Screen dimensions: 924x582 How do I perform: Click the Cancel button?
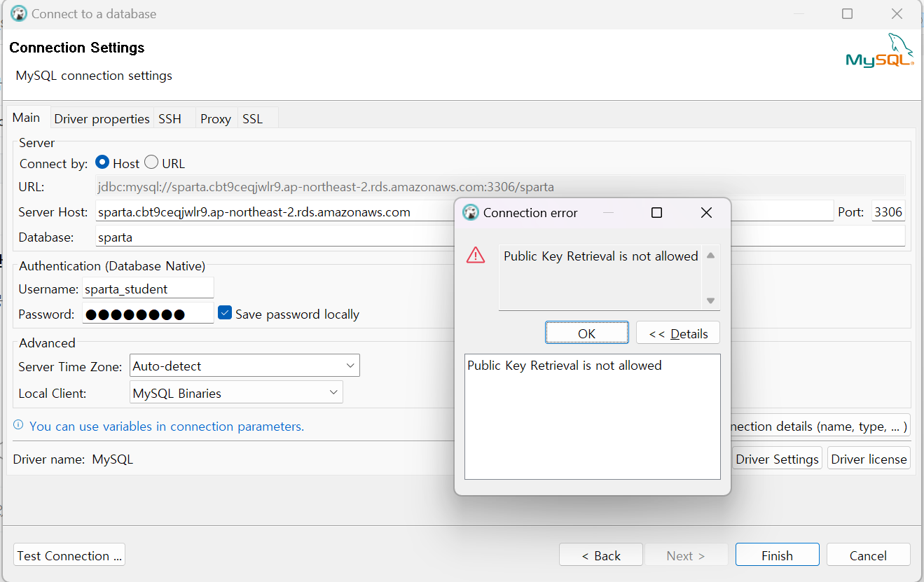pos(869,555)
